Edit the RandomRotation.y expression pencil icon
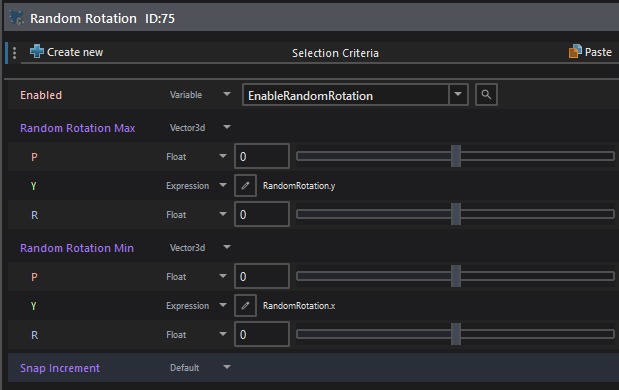Viewport: 619px width, 390px height. (245, 186)
